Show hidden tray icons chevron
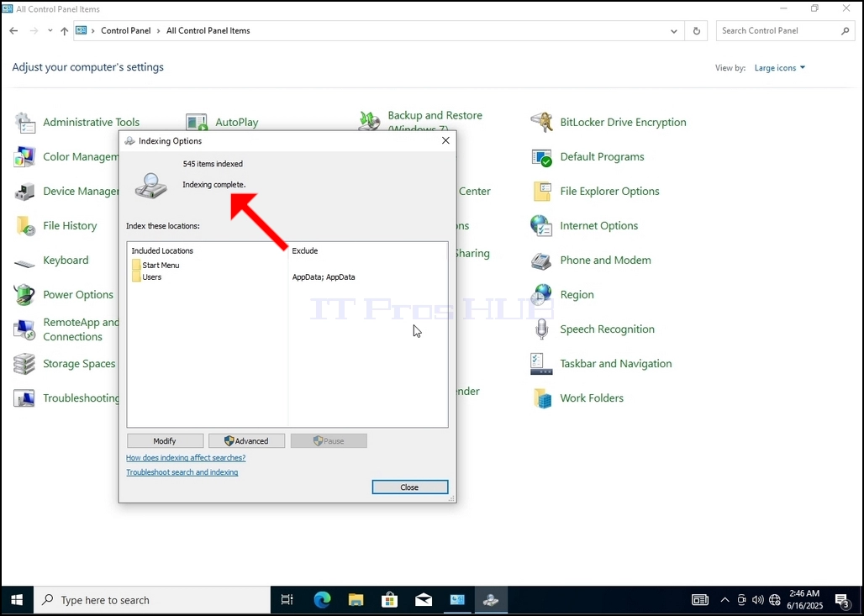The width and height of the screenshot is (864, 616). 725,600
